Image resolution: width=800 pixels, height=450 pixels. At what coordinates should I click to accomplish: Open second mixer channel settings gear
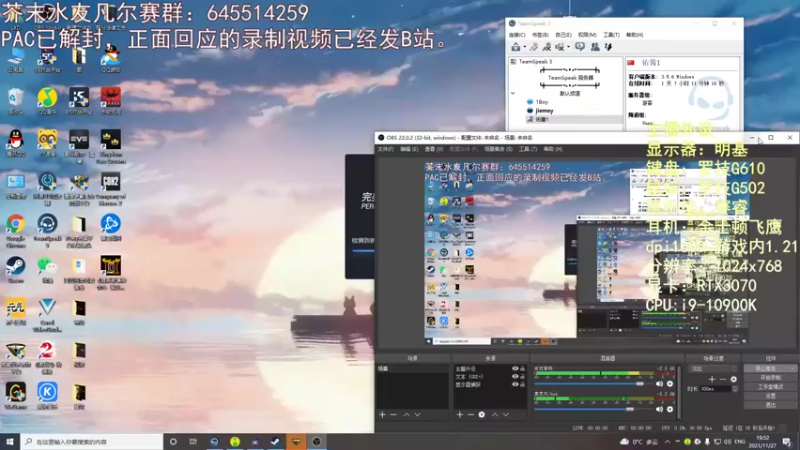[x=670, y=409]
